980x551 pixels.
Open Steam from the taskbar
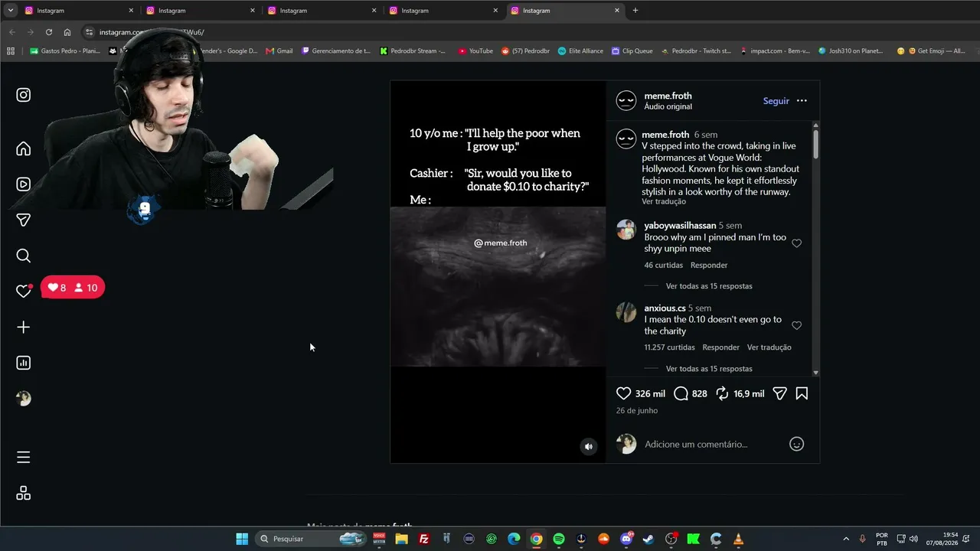click(x=648, y=539)
